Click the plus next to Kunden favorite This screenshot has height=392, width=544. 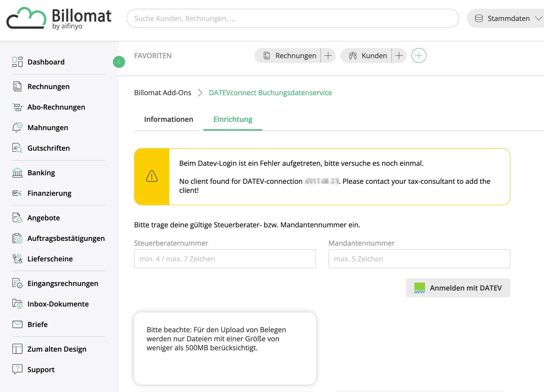[x=399, y=55]
